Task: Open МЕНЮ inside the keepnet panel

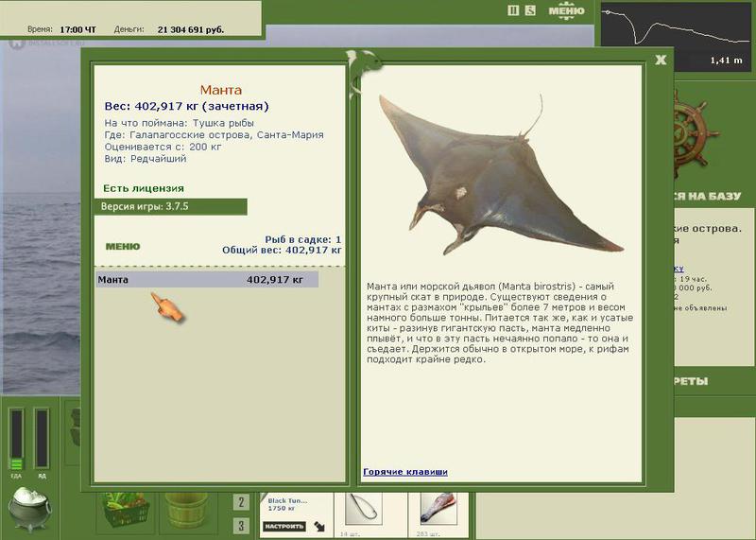Action: (x=123, y=246)
